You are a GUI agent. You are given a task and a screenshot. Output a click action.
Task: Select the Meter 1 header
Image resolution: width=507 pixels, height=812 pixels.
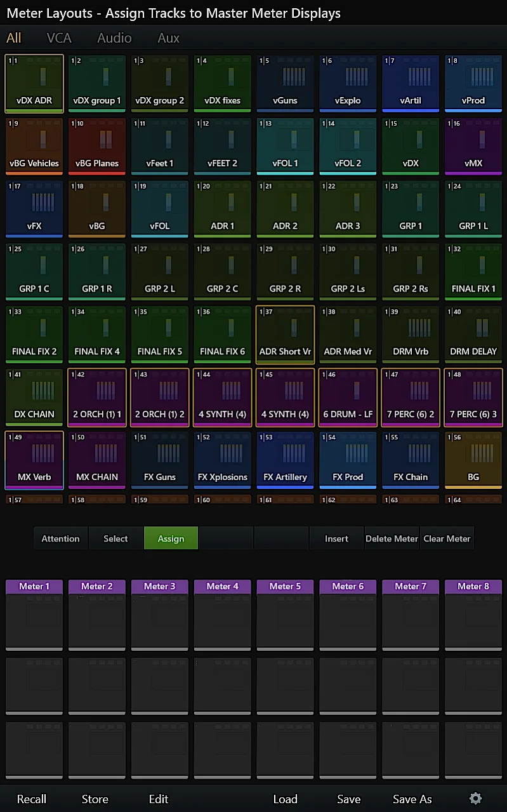click(x=34, y=586)
